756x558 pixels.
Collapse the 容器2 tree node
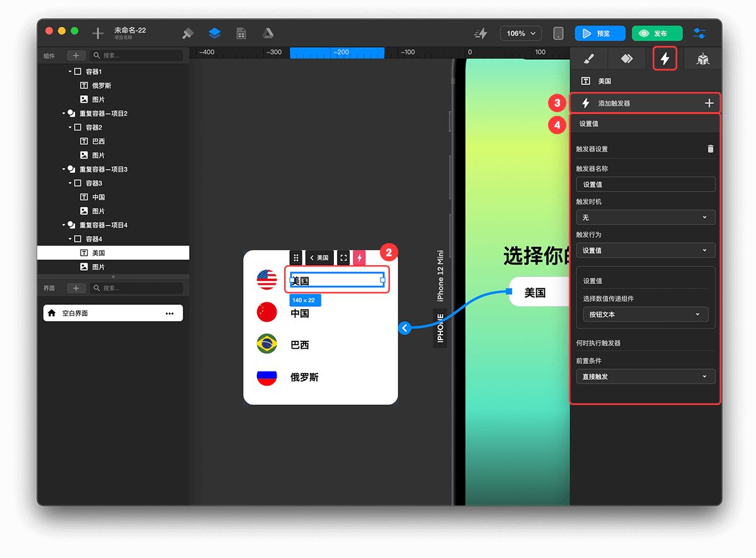[x=71, y=128]
